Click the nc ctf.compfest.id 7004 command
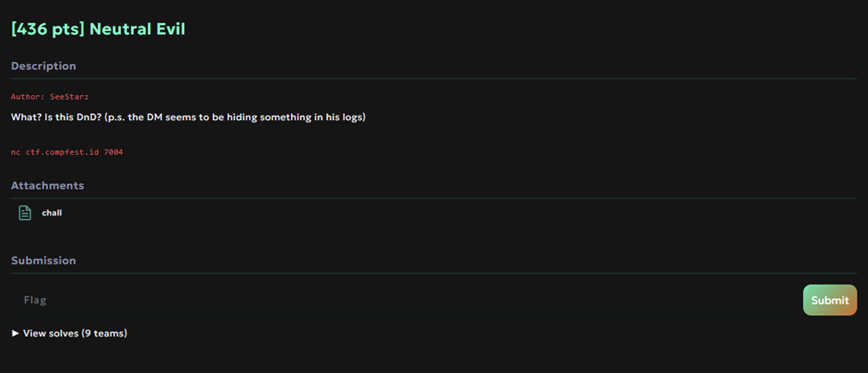 tap(67, 151)
